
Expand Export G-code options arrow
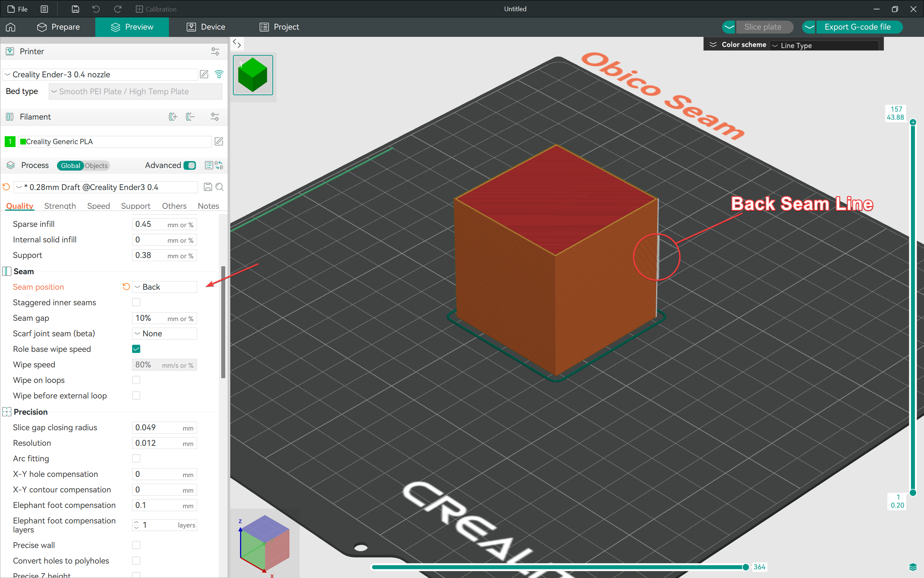[x=809, y=27]
